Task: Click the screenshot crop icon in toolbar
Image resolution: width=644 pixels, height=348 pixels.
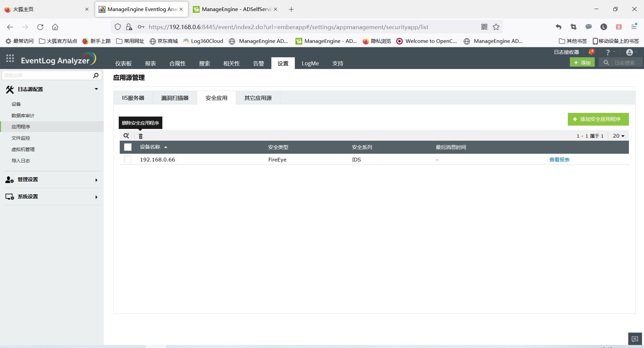Action: 574,27
